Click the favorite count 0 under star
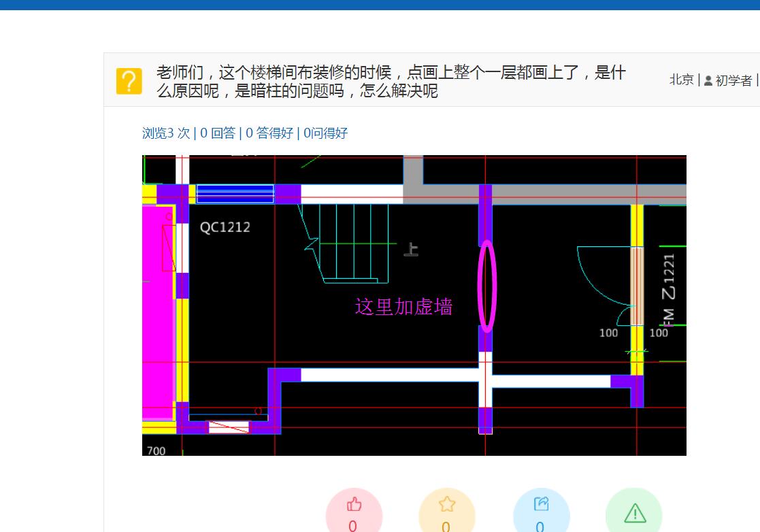The height and width of the screenshot is (532, 760). click(x=446, y=526)
